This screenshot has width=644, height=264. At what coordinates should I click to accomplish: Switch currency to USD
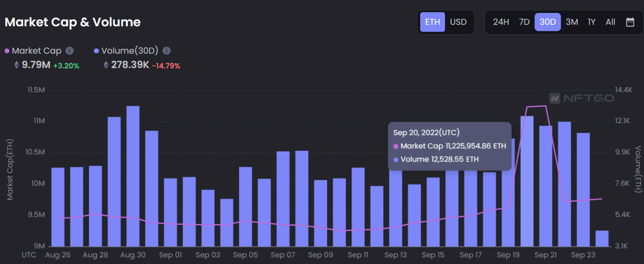pyautogui.click(x=458, y=22)
